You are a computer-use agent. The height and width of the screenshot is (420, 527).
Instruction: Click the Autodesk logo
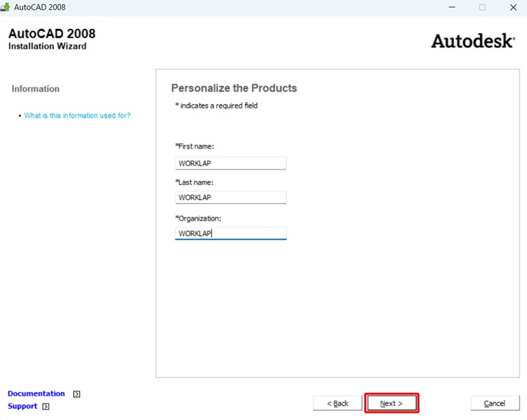click(472, 41)
